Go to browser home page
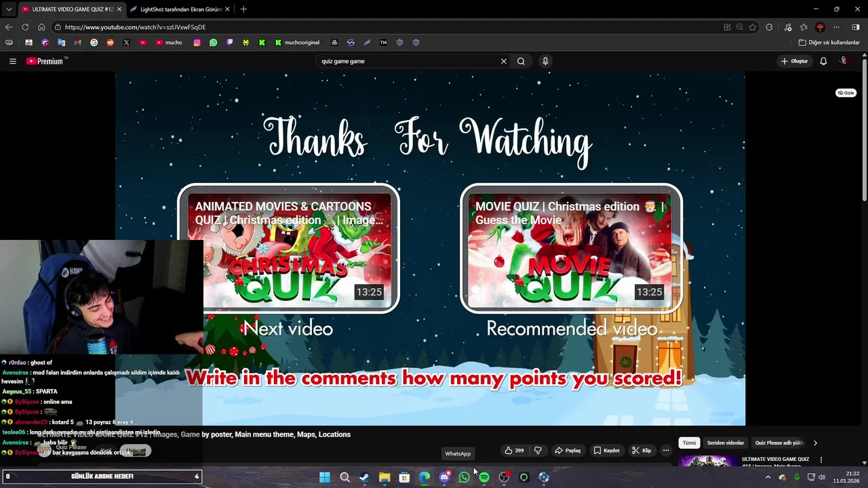The image size is (868, 488). [x=41, y=27]
